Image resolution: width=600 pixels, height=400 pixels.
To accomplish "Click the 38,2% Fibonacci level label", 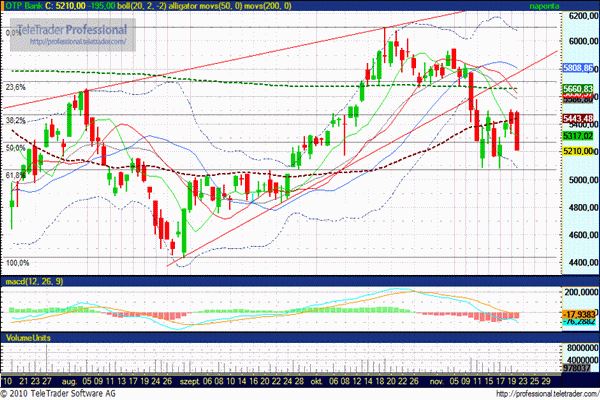I will 15,120.
